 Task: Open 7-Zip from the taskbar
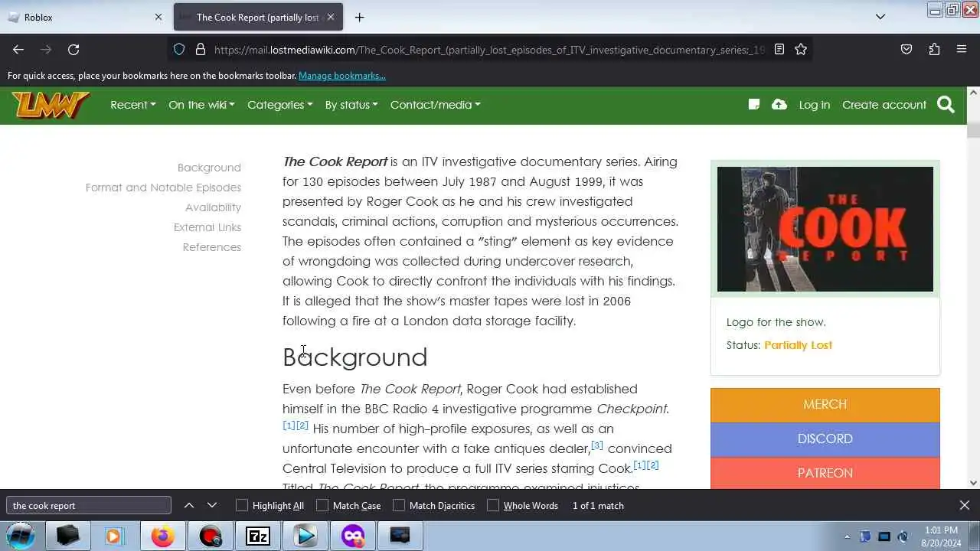tap(257, 536)
